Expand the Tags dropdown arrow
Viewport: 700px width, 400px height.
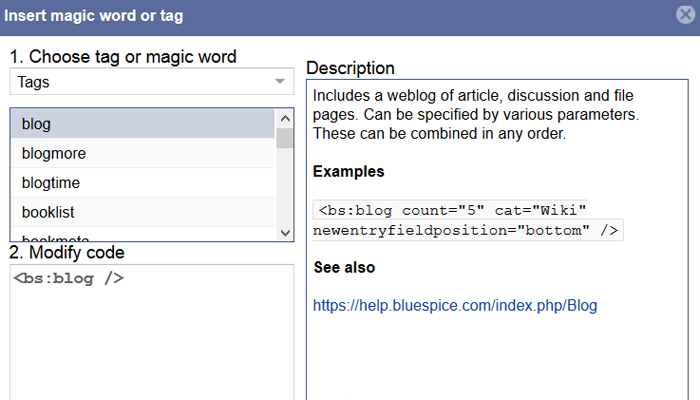coord(280,82)
